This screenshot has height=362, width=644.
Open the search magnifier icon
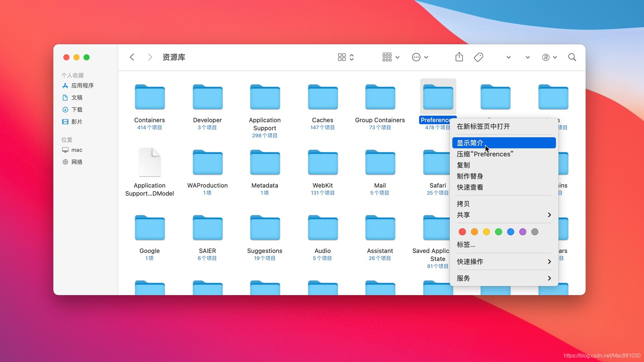point(572,57)
